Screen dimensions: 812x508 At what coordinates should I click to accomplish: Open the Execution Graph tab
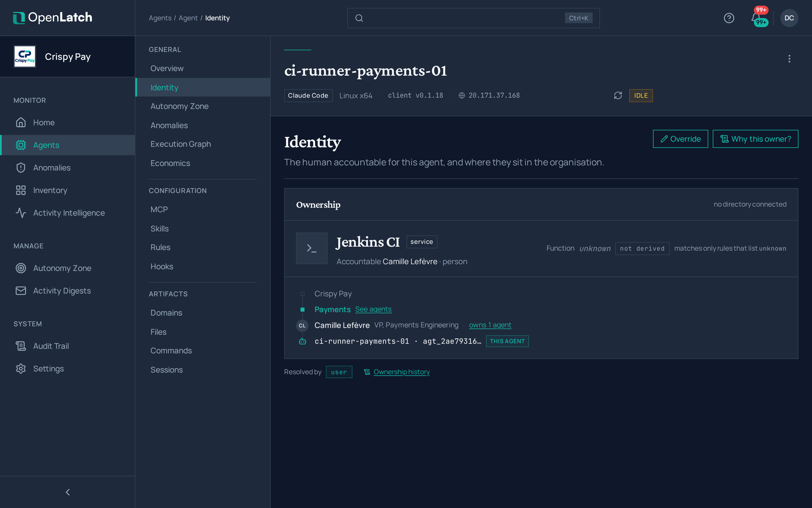click(x=203, y=144)
